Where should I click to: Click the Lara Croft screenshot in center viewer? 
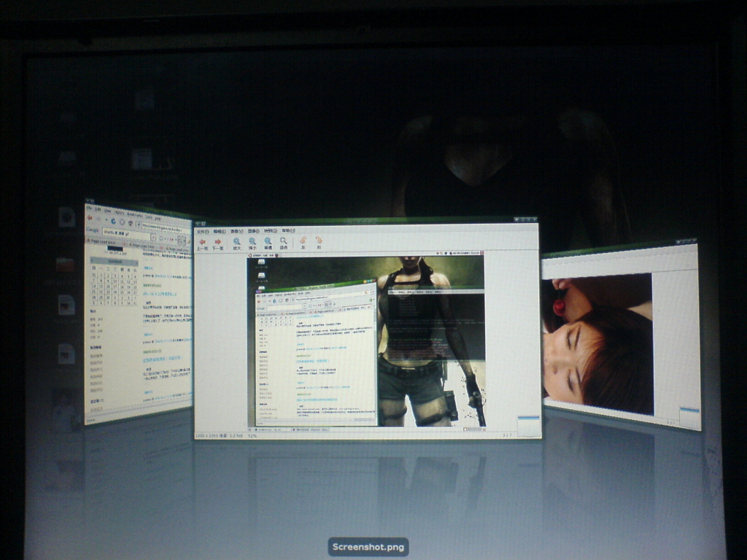(x=365, y=341)
